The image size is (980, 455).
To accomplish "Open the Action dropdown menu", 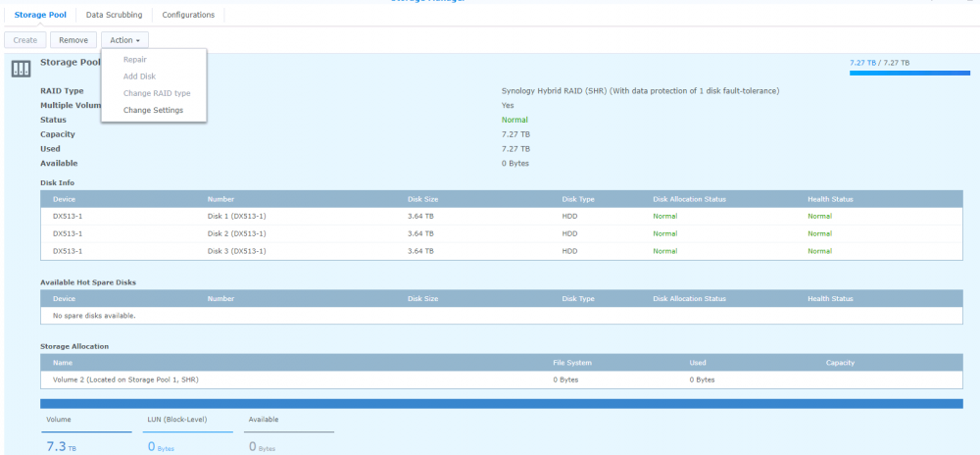I will (124, 40).
